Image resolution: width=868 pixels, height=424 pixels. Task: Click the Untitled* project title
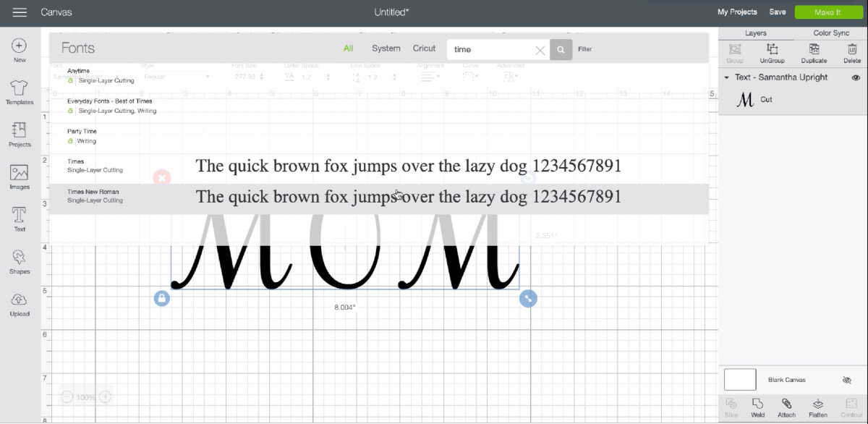tap(392, 12)
